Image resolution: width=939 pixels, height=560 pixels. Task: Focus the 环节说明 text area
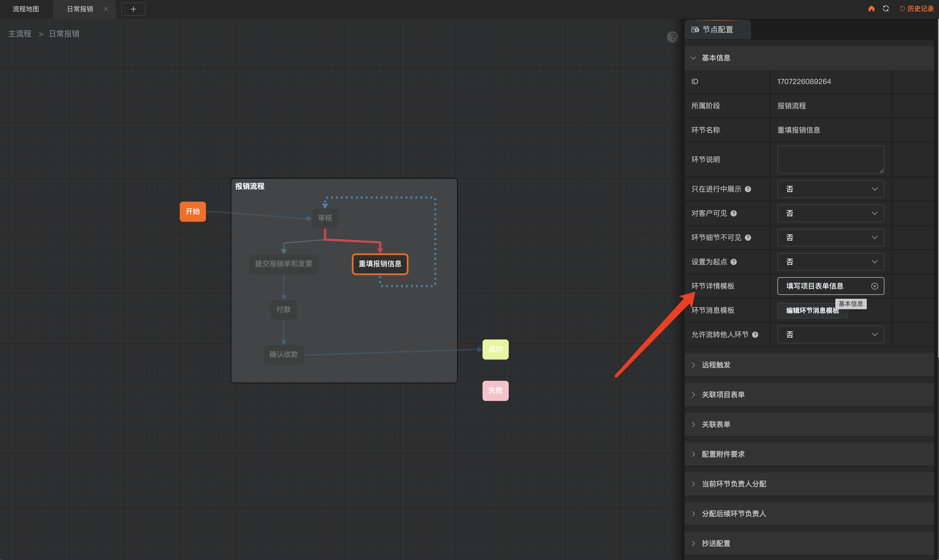click(830, 159)
